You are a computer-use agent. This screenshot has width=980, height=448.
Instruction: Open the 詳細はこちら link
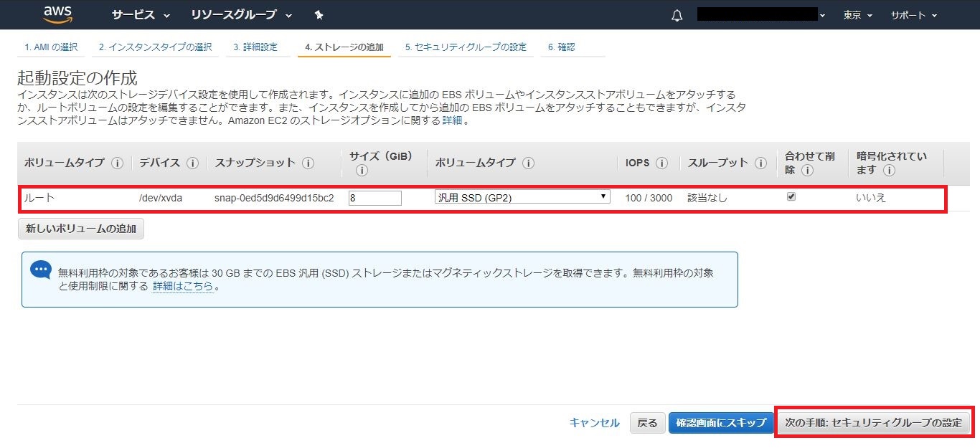pyautogui.click(x=183, y=286)
